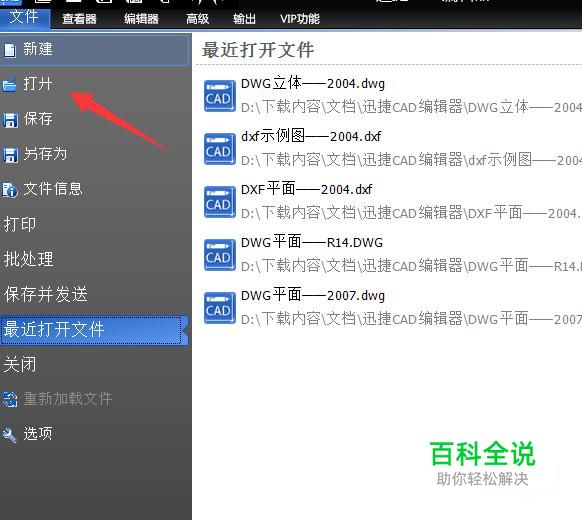Click CAD icon for DWG立体——2004.dwg
Image resolution: width=582 pixels, height=520 pixels.
219,96
